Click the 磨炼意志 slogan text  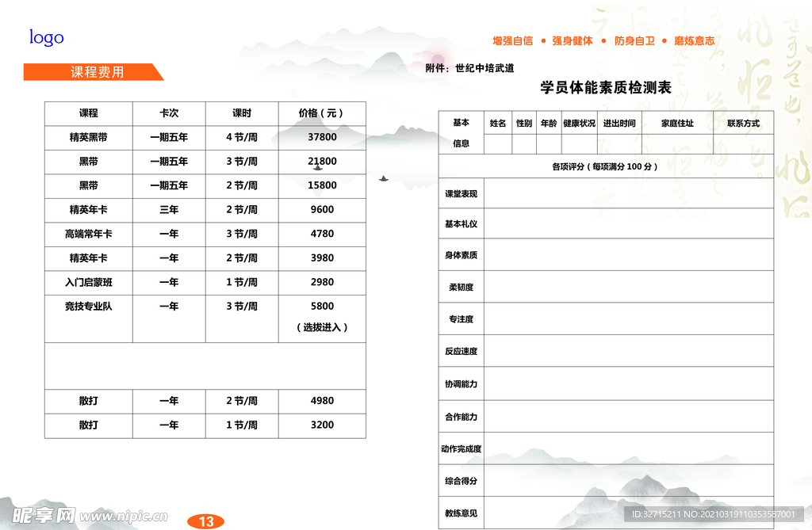tap(693, 40)
